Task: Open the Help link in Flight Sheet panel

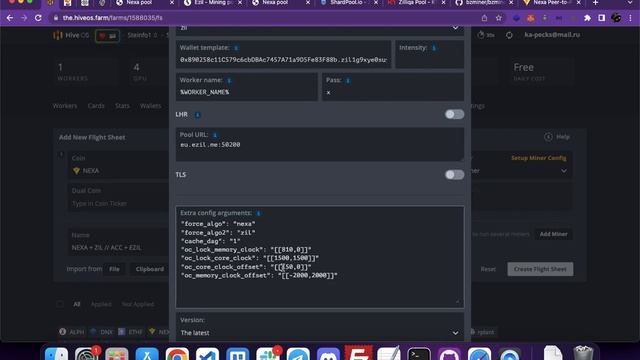Action: [x=557, y=137]
